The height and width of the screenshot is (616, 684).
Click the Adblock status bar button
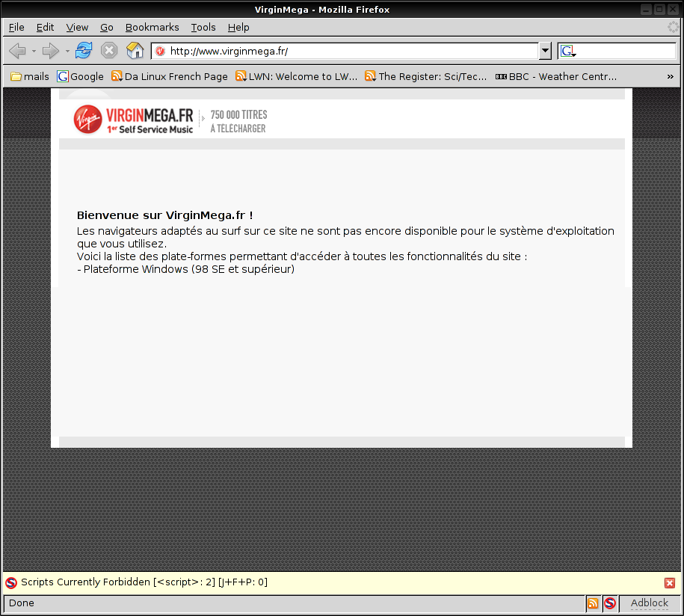[649, 603]
